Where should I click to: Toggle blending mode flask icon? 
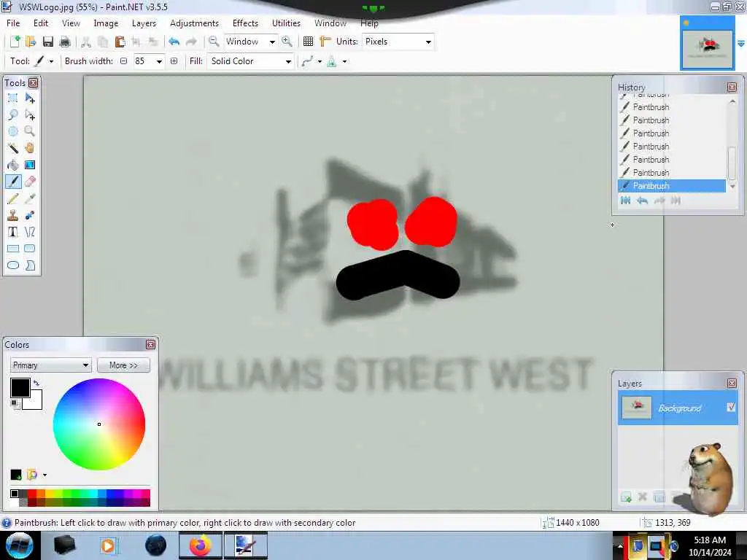coord(332,61)
